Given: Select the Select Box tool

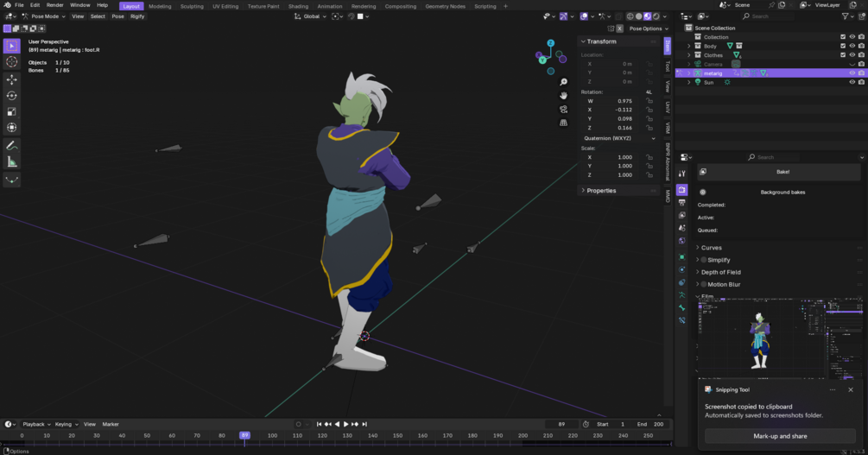Looking at the screenshot, I should tap(11, 46).
